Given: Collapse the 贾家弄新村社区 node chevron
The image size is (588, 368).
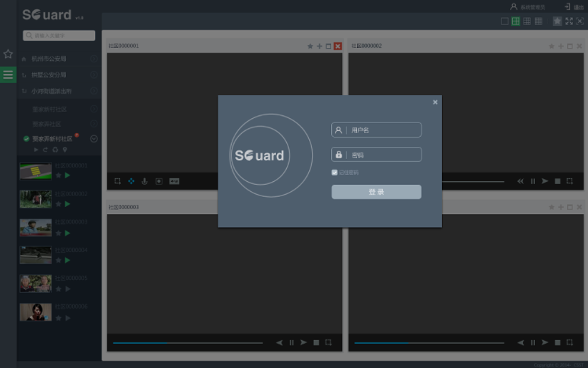Looking at the screenshot, I should point(94,139).
